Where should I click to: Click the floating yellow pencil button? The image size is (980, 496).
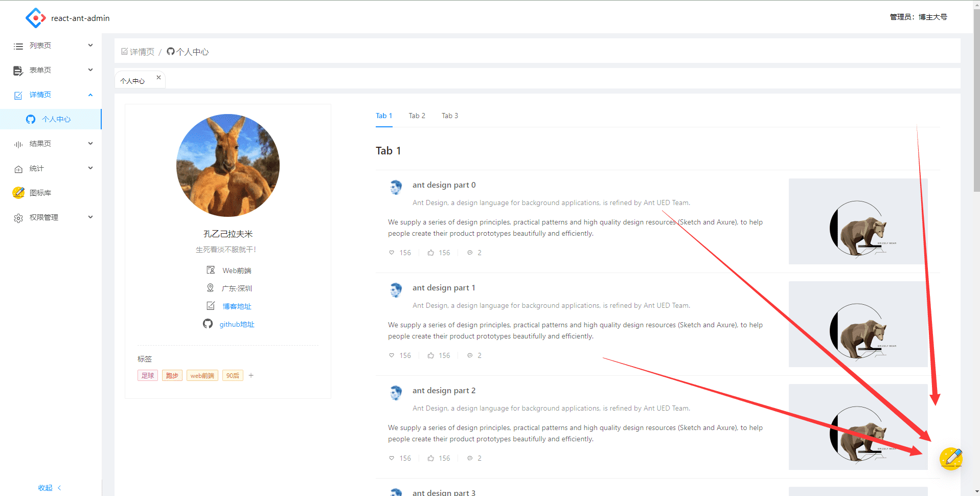[951, 458]
